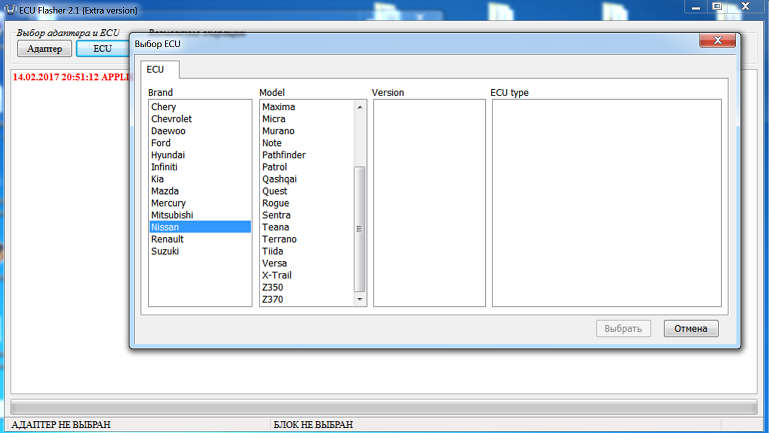Select Mitsubishi brand
The width and height of the screenshot is (769, 433).
200,215
